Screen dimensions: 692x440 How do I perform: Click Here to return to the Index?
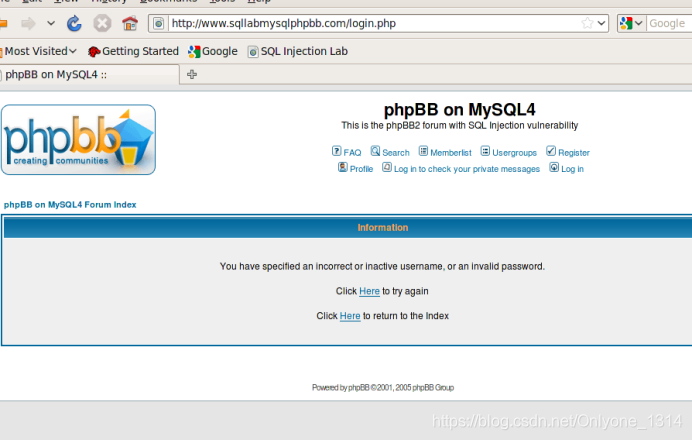(350, 316)
